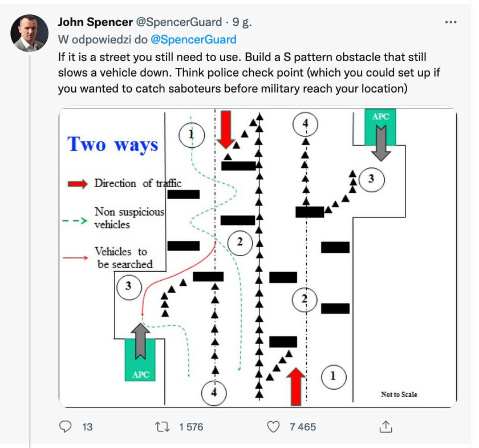Click the tweet text about S pattern obstacle

point(249,73)
